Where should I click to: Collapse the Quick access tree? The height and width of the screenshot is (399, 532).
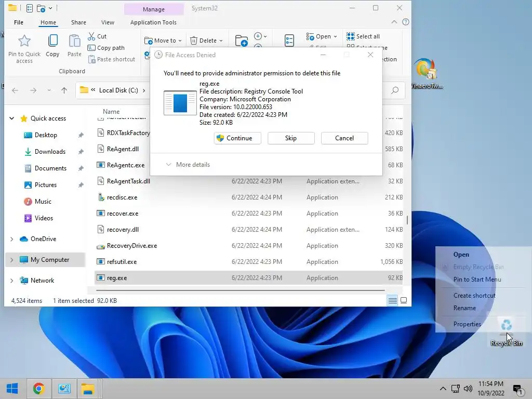11,118
